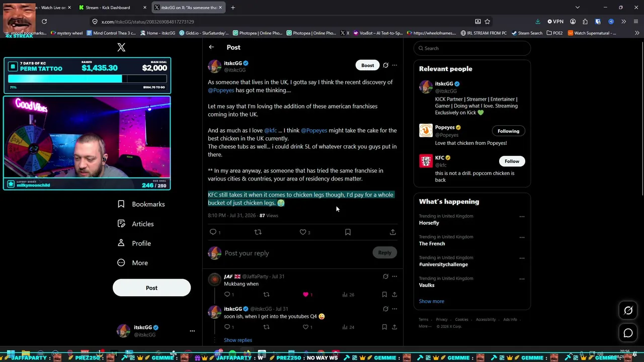This screenshot has width=644, height=362.
Task: Share the main itskcGG post
Action: (x=392, y=232)
